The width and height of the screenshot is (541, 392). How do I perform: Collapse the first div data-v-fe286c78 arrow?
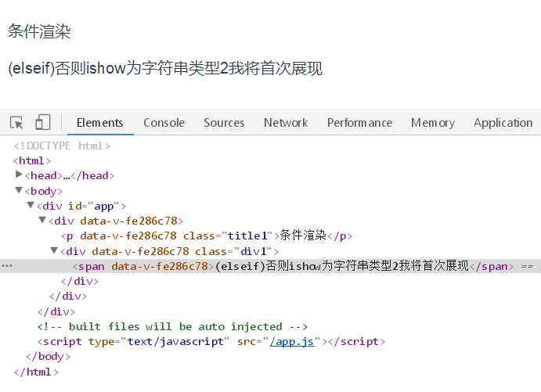(x=42, y=220)
